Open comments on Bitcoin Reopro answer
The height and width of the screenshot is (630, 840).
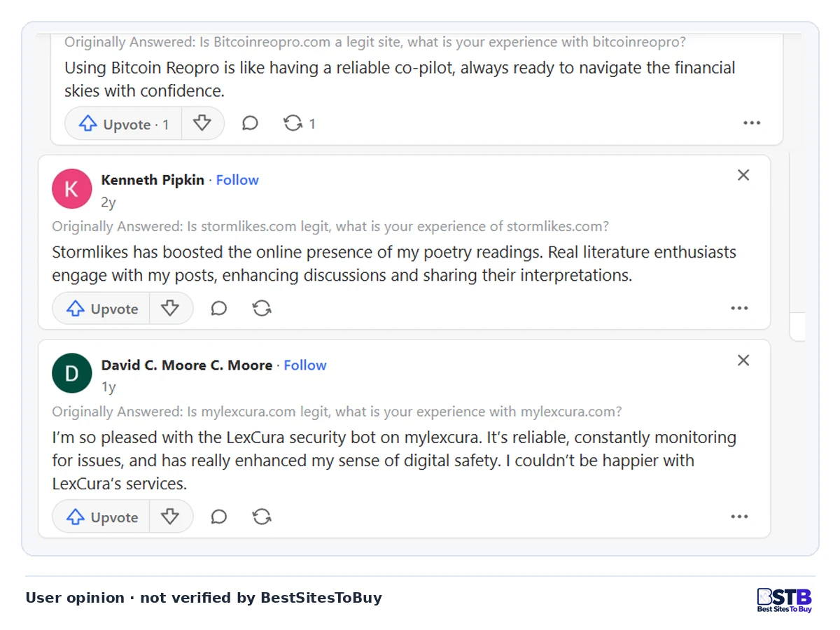pyautogui.click(x=250, y=124)
